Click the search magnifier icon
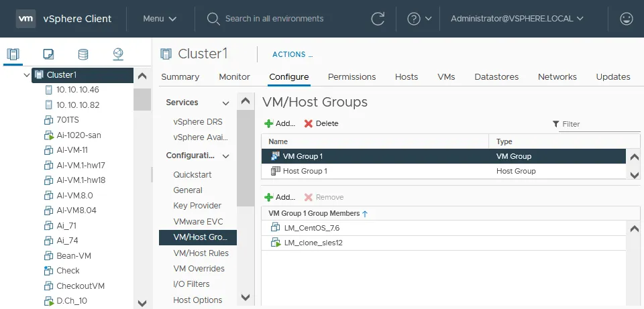The height and width of the screenshot is (309, 644). point(213,19)
